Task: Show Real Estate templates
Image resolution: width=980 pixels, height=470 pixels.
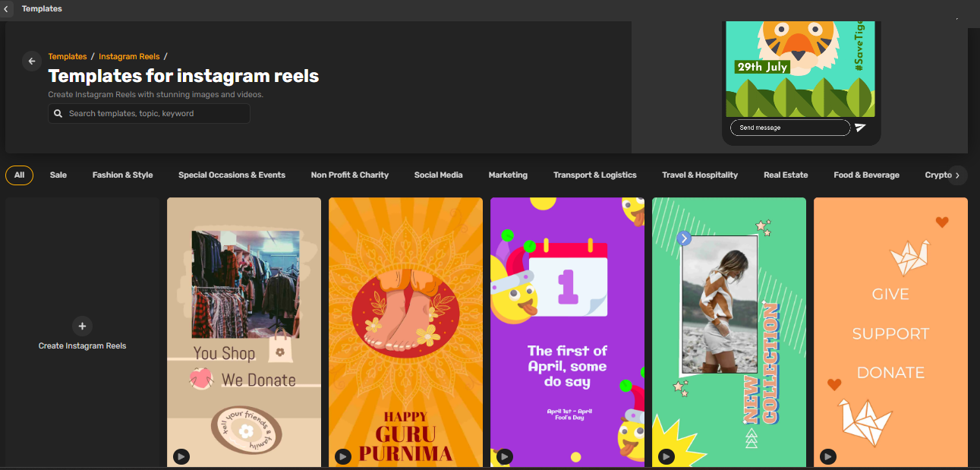Action: pyautogui.click(x=786, y=175)
